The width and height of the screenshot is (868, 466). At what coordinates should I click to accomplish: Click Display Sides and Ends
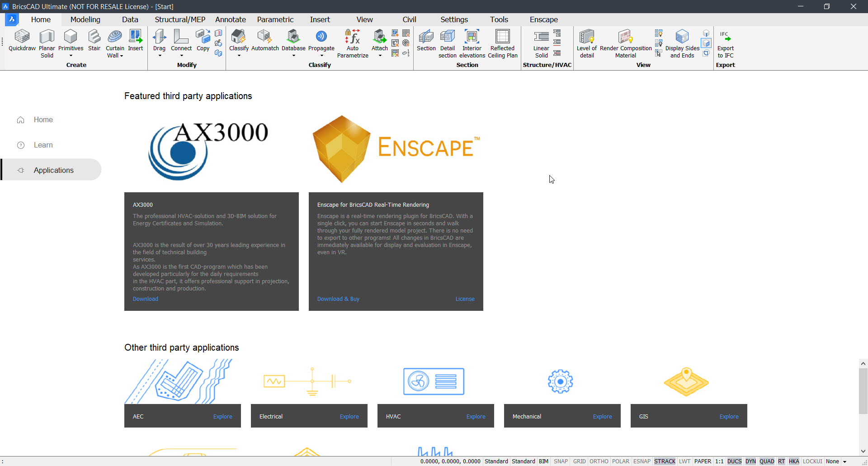682,43
